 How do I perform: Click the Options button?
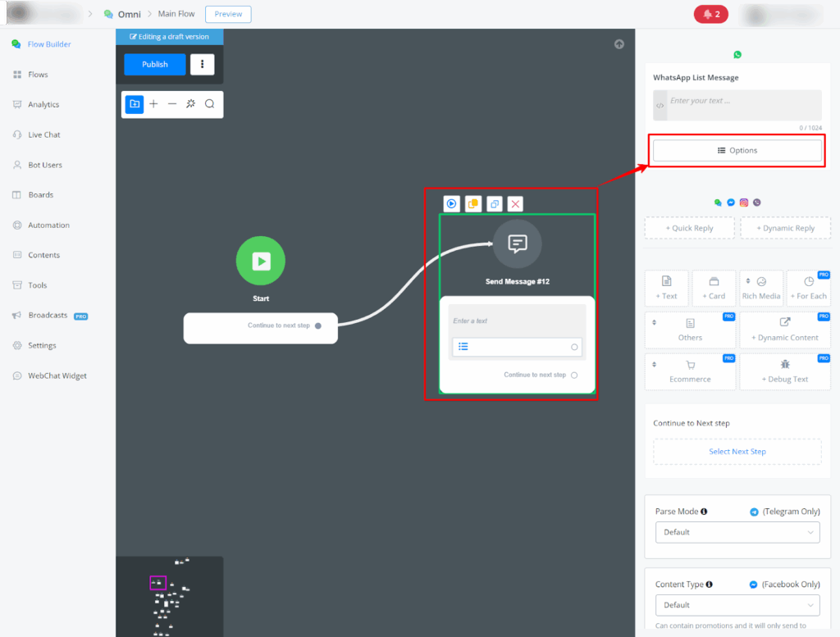click(x=737, y=151)
